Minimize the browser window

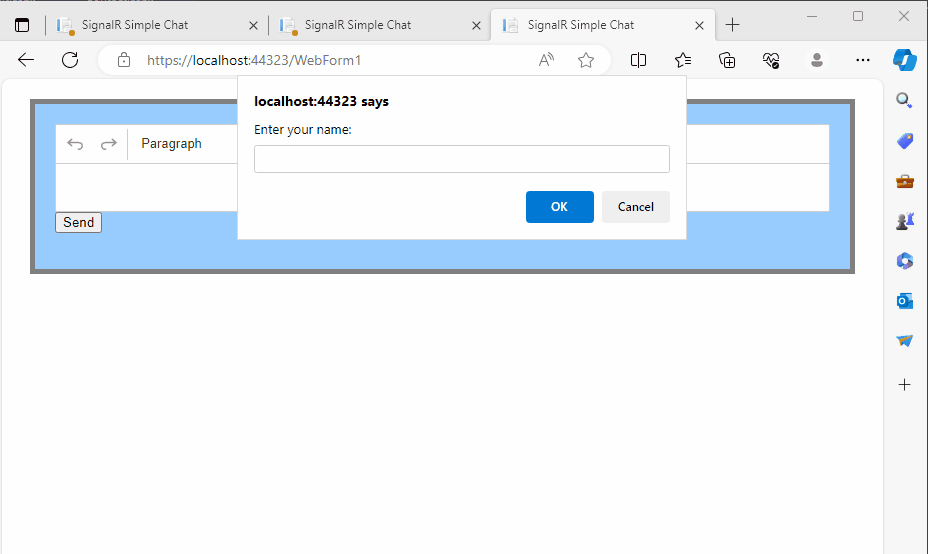click(x=812, y=17)
